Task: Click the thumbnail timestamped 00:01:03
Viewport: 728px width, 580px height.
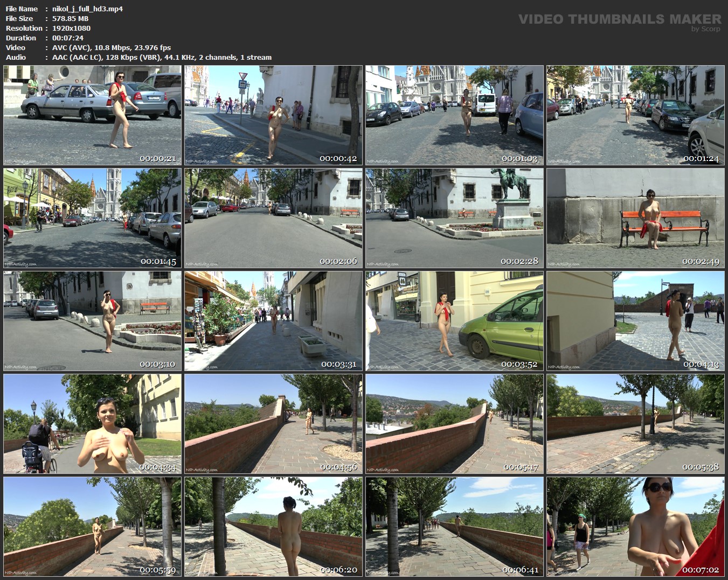Action: pyautogui.click(x=454, y=115)
